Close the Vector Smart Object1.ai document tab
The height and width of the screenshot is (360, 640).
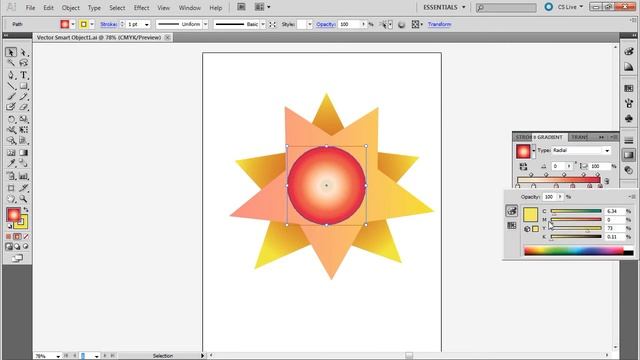click(x=167, y=38)
